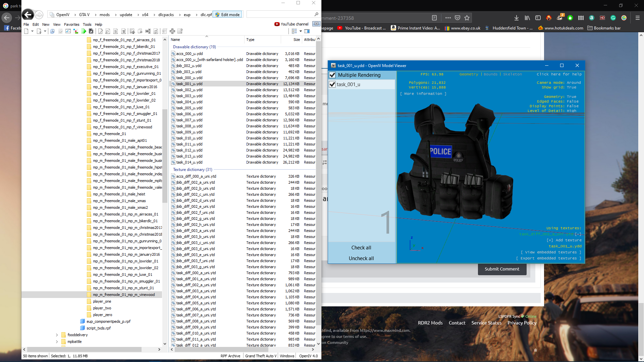Open the Favorites menu
This screenshot has height=362, width=644.
pyautogui.click(x=71, y=24)
